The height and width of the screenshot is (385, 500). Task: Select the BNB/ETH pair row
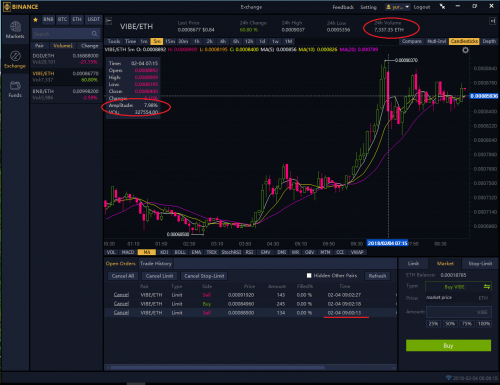coord(66,94)
